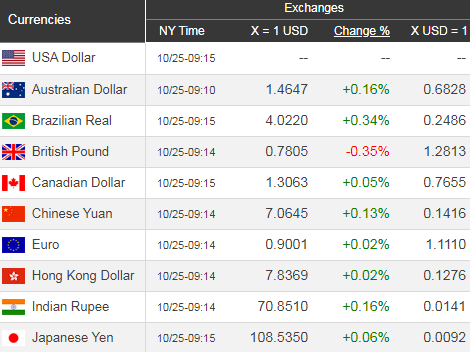The width and height of the screenshot is (471, 361).
Task: Select the Euro currency name
Action: pyautogui.click(x=46, y=244)
